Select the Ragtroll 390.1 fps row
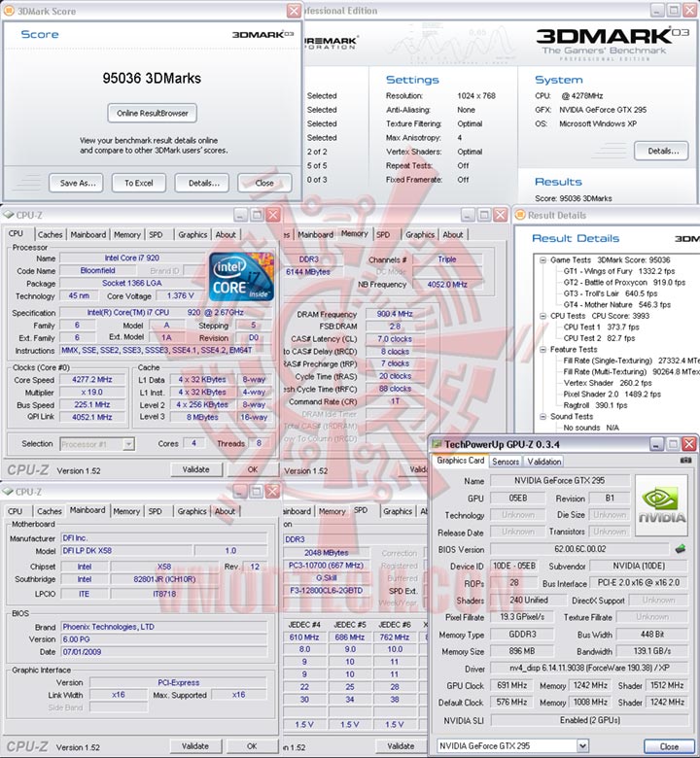This screenshot has height=758, width=700. pos(595,405)
